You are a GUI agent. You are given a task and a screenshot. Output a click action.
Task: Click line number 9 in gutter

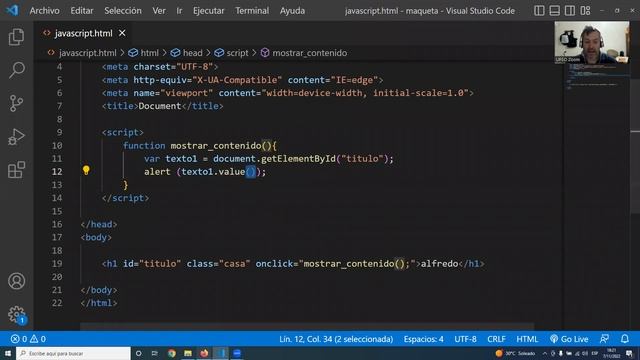tap(59, 132)
